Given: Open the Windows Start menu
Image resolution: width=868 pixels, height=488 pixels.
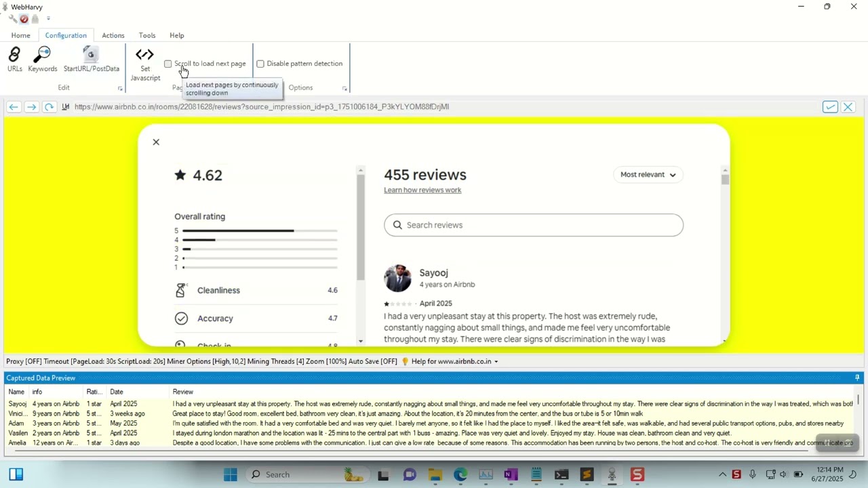Looking at the screenshot, I should pos(231,474).
